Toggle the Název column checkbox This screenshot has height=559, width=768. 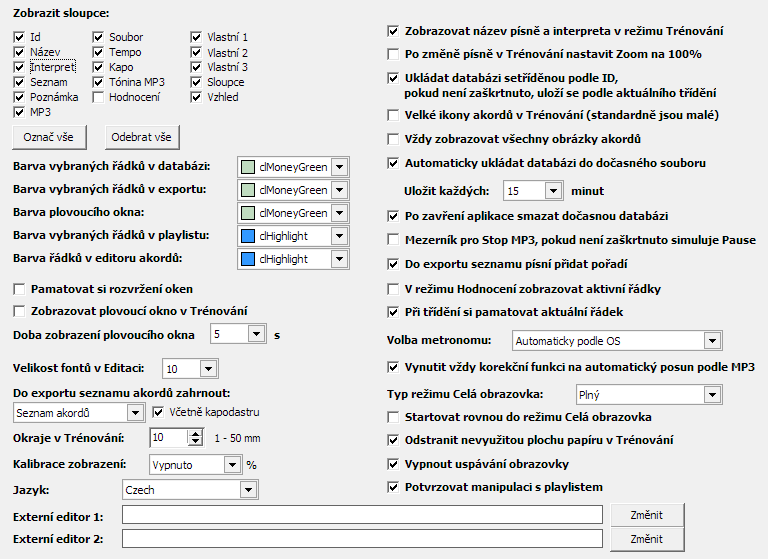(19, 52)
